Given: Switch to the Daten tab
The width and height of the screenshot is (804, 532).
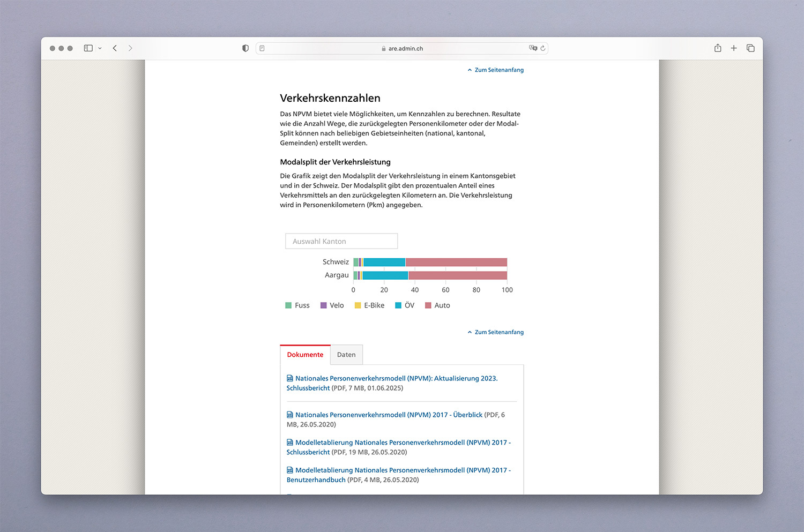Looking at the screenshot, I should click(346, 355).
